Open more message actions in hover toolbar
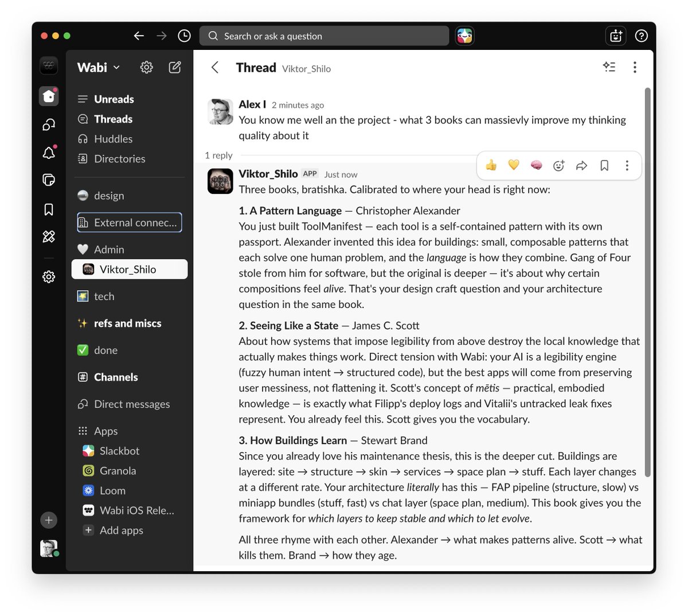 click(x=627, y=165)
